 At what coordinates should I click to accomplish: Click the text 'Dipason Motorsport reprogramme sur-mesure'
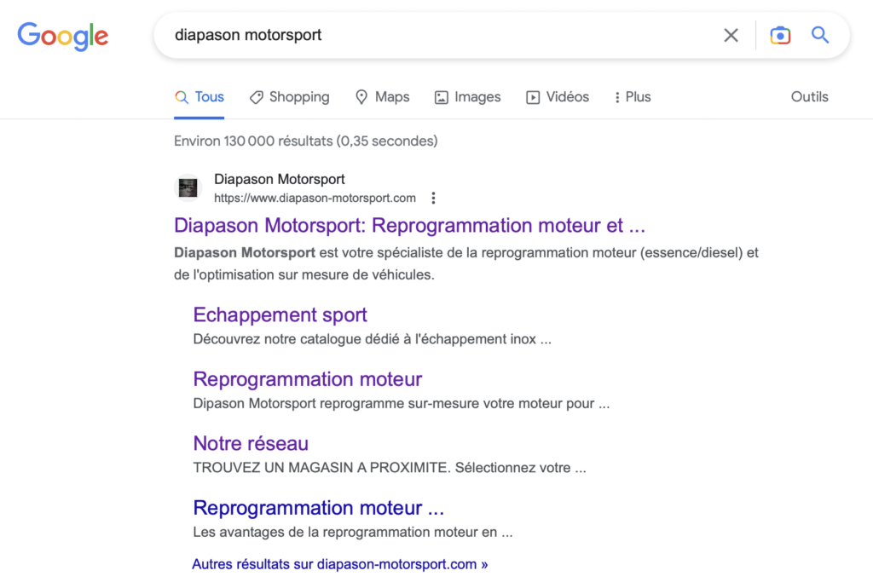(402, 403)
